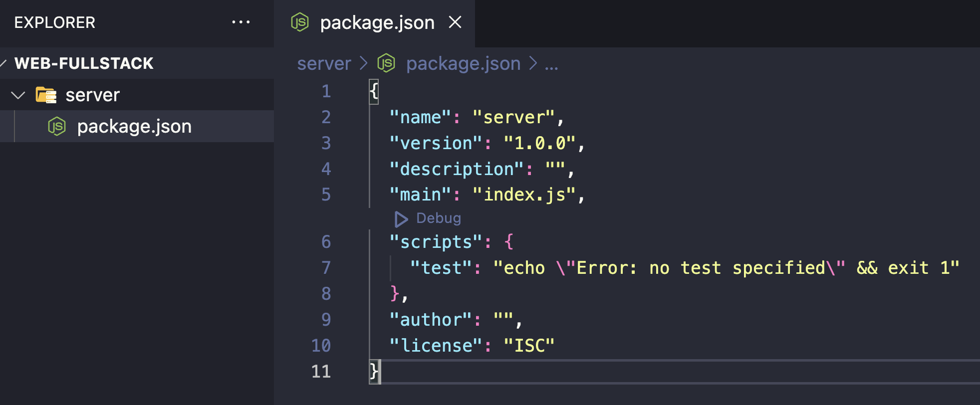This screenshot has height=405, width=980.
Task: Click line number 6 in the gutter
Action: (326, 242)
